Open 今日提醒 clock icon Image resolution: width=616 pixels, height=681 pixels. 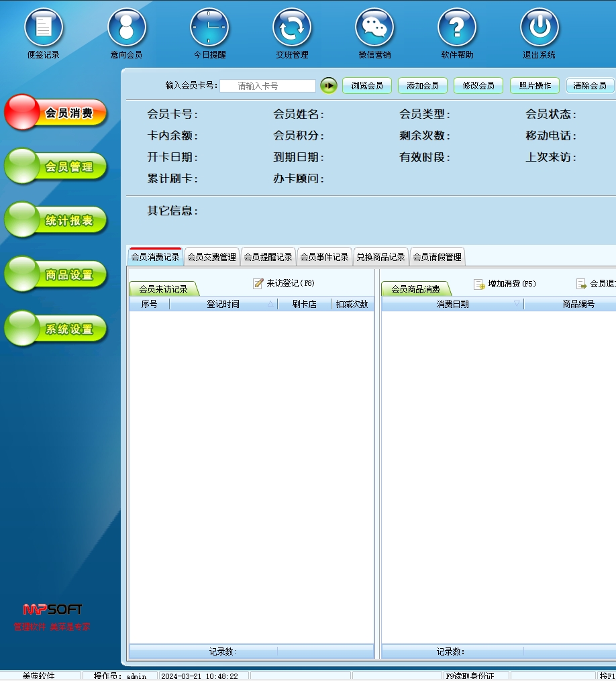coord(209,28)
